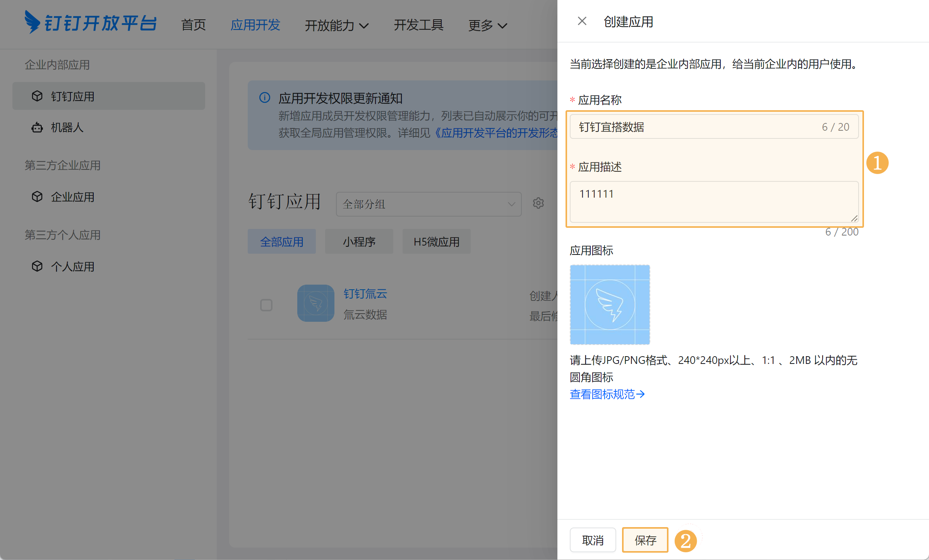Screen dimensions: 929x560
Task: Click the 钉钉氚云 app icon
Action: 315,303
